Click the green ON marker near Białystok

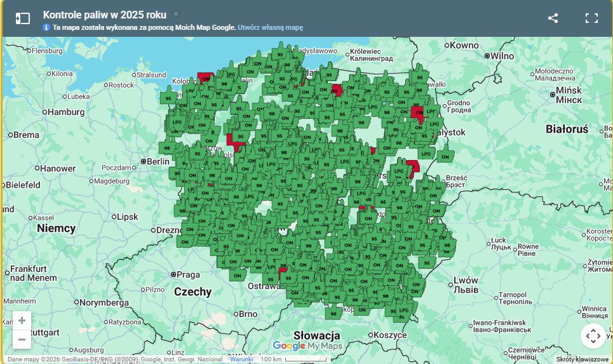coord(445,156)
